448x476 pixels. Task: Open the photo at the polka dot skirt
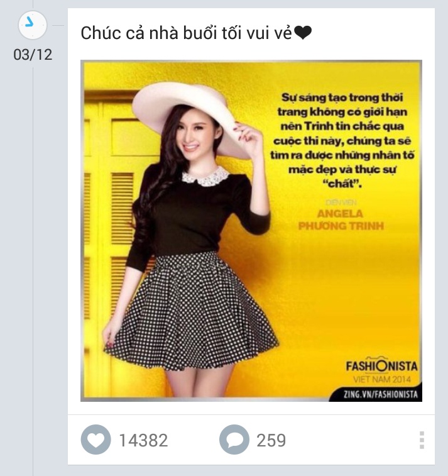191,313
